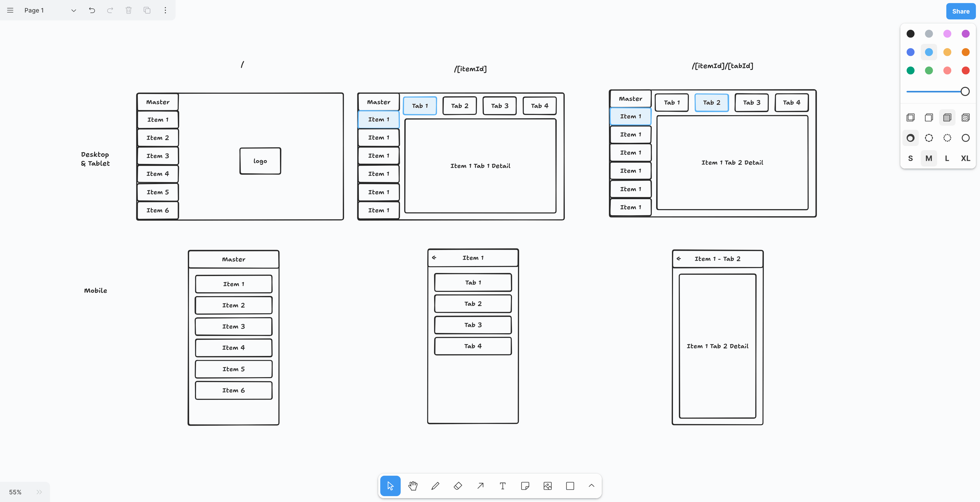Expand the zoom panel double chevron
The image size is (980, 502).
[39, 492]
